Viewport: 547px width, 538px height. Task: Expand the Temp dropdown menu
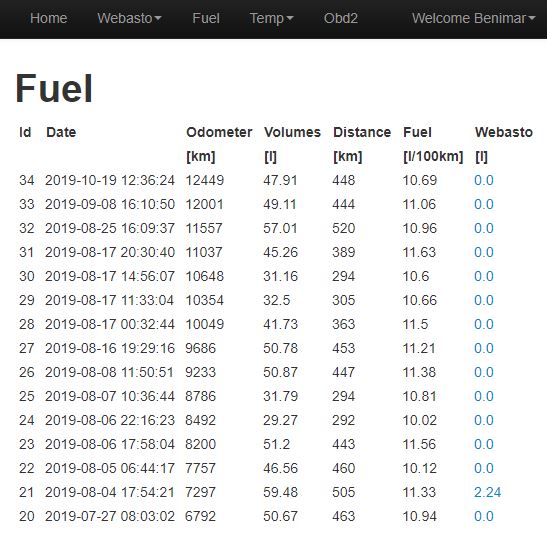[x=271, y=18]
